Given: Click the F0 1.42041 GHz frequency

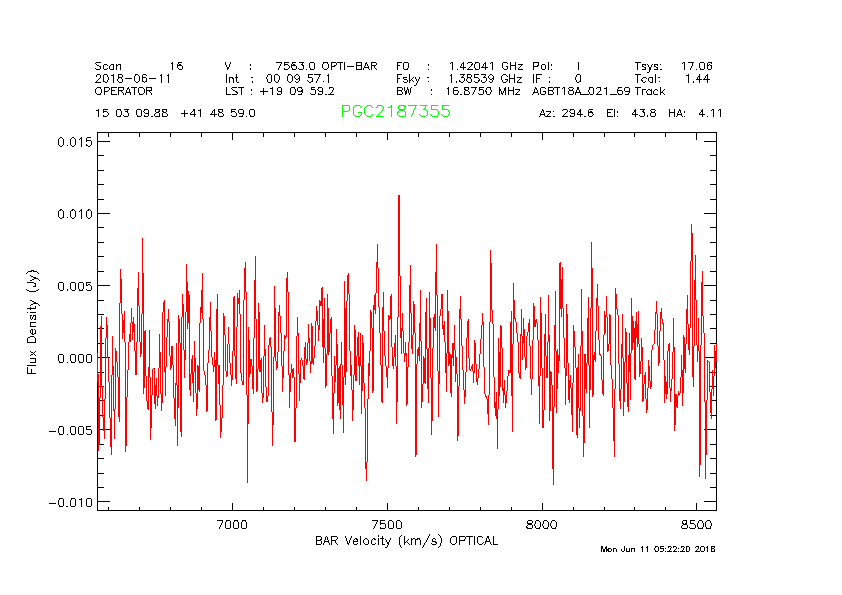Looking at the screenshot, I should (x=459, y=66).
